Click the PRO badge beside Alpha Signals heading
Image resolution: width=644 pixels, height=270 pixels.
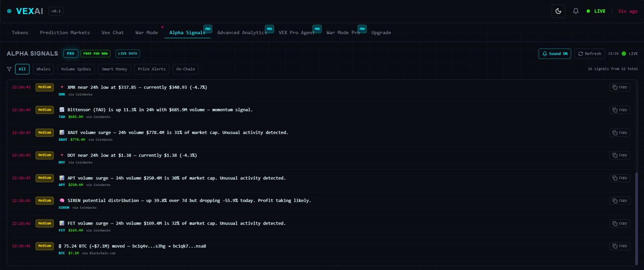[x=70, y=54]
